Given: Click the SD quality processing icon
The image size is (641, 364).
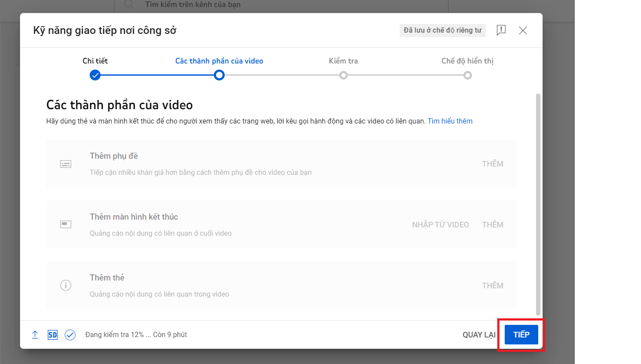Looking at the screenshot, I should click(x=53, y=334).
